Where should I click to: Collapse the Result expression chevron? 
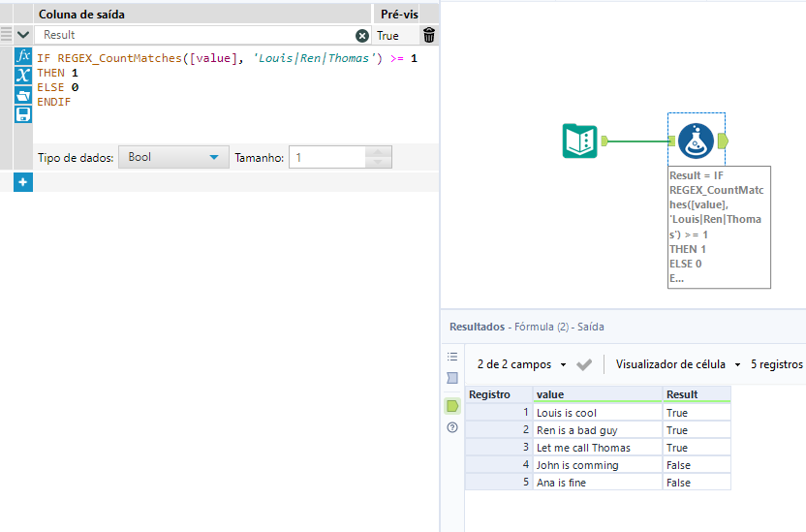(x=23, y=35)
